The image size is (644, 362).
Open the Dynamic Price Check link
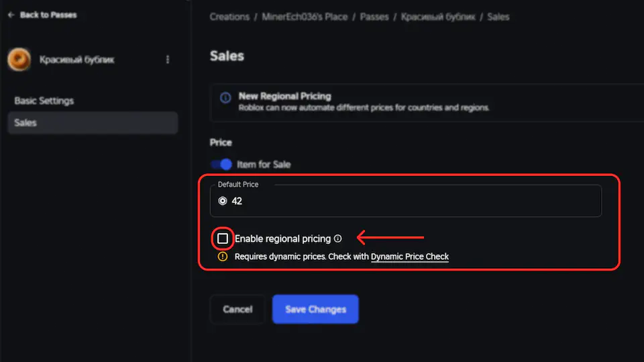tap(410, 257)
